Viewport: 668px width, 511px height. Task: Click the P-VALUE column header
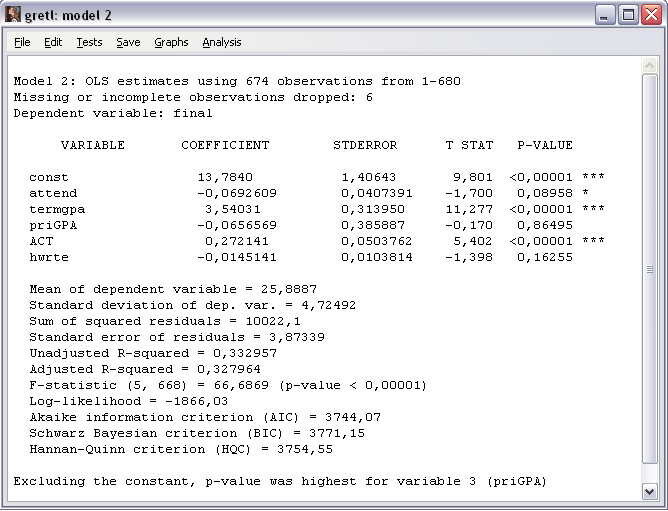pyautogui.click(x=545, y=145)
